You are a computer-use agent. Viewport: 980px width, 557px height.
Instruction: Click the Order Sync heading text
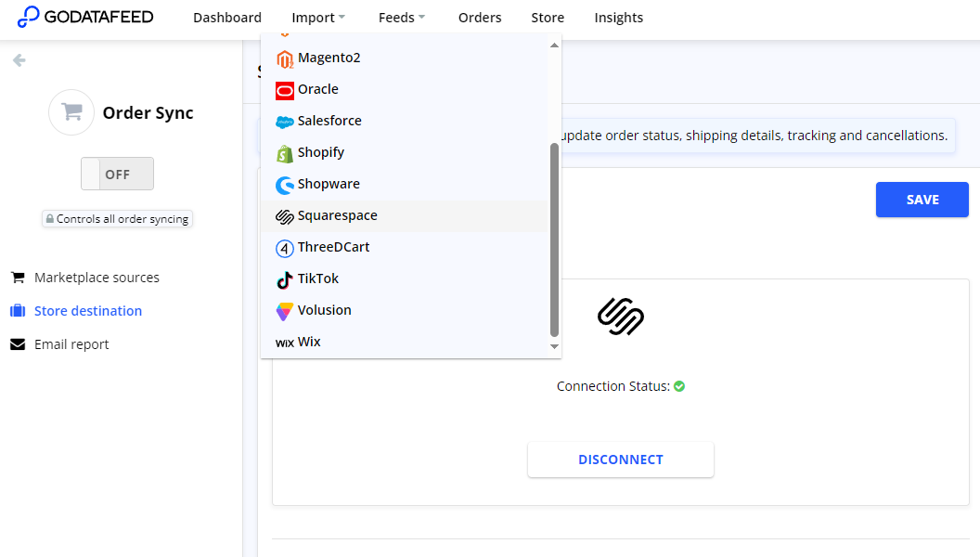[x=148, y=113]
